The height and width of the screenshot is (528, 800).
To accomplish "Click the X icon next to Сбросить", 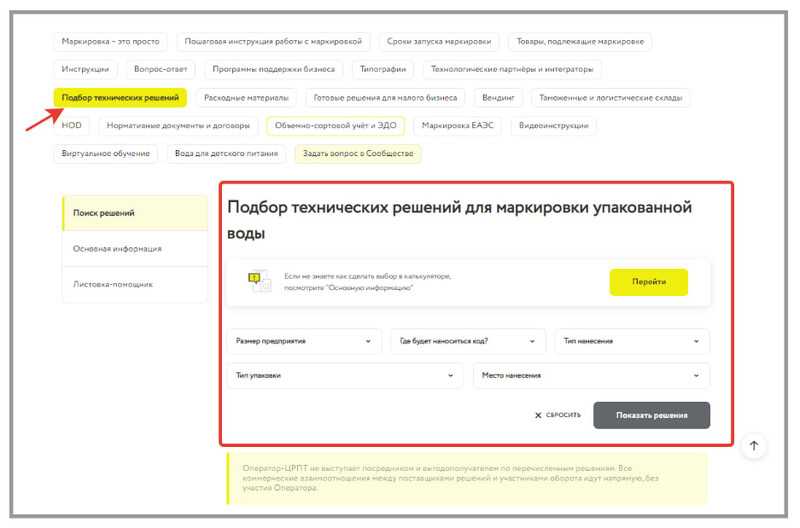I will pyautogui.click(x=538, y=415).
